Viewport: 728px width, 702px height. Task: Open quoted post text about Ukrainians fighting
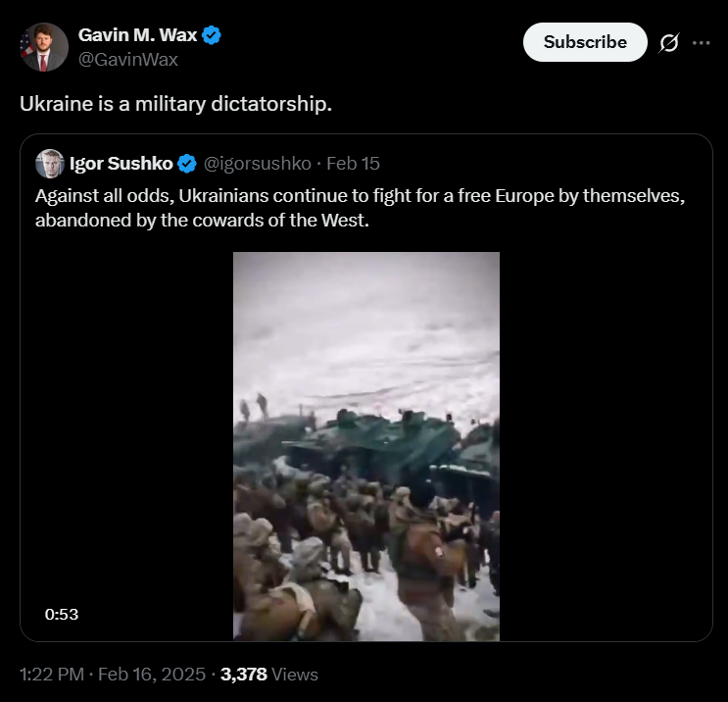pyautogui.click(x=359, y=207)
